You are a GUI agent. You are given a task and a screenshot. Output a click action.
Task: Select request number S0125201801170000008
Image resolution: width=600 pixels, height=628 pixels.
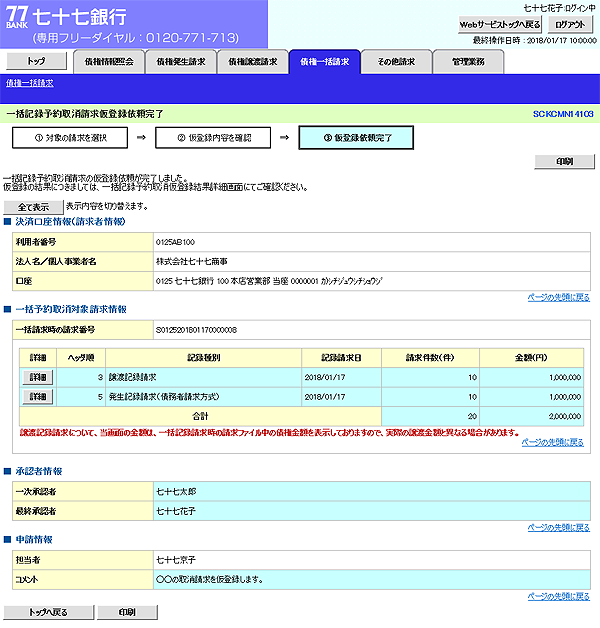coord(196,330)
